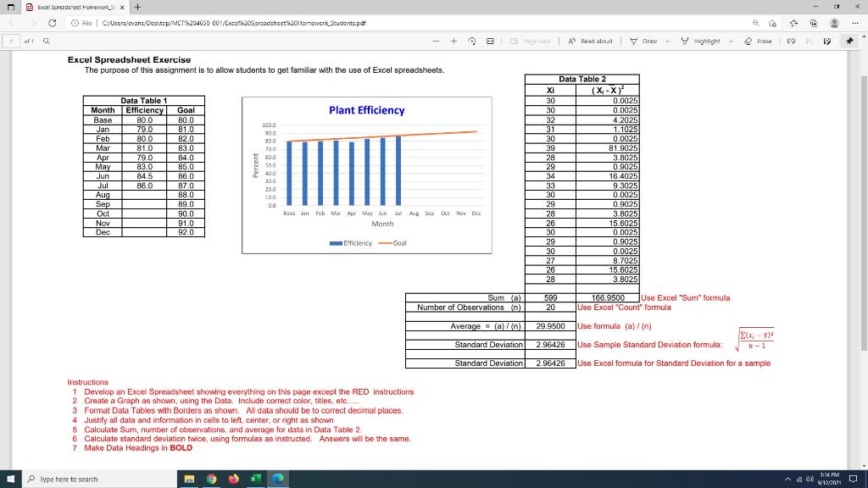The image size is (868, 488).
Task: Open the Edge settings menu
Action: tap(856, 23)
